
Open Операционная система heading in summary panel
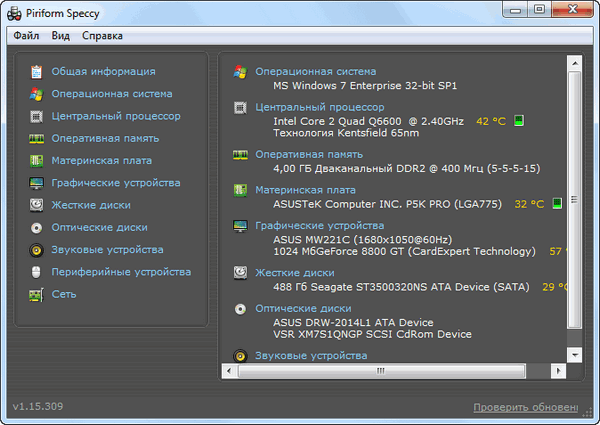coord(316,72)
